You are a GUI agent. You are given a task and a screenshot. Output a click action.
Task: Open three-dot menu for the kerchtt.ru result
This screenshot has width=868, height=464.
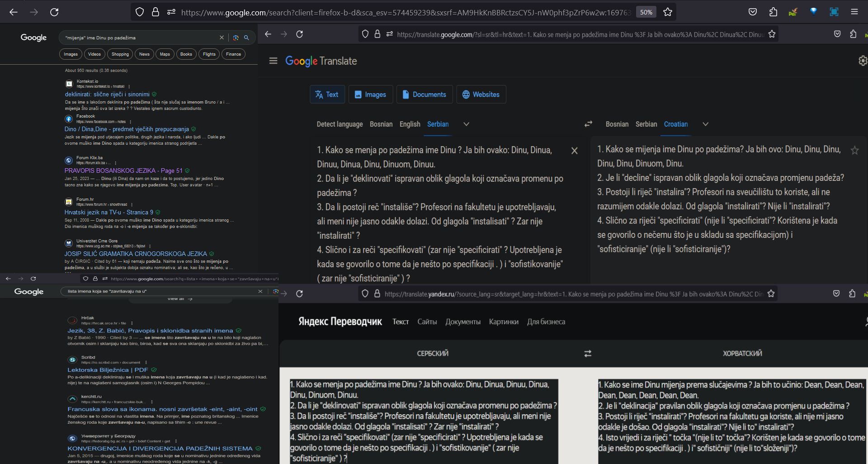(151, 402)
